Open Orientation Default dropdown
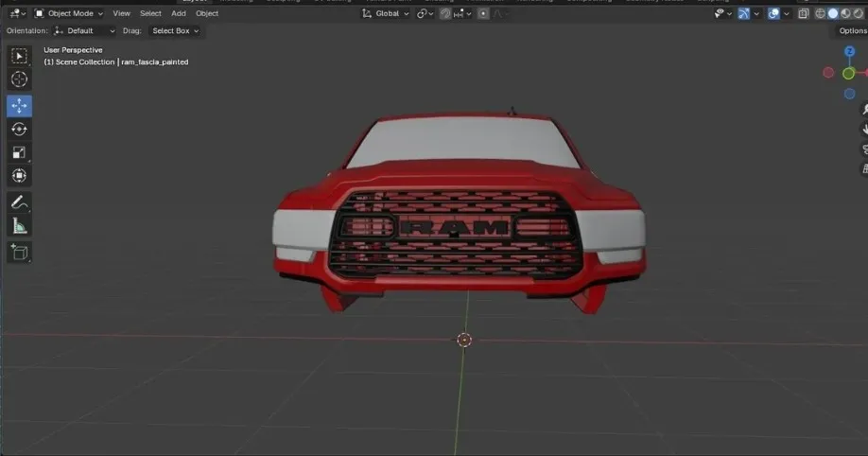Image resolution: width=868 pixels, height=456 pixels. click(x=85, y=31)
